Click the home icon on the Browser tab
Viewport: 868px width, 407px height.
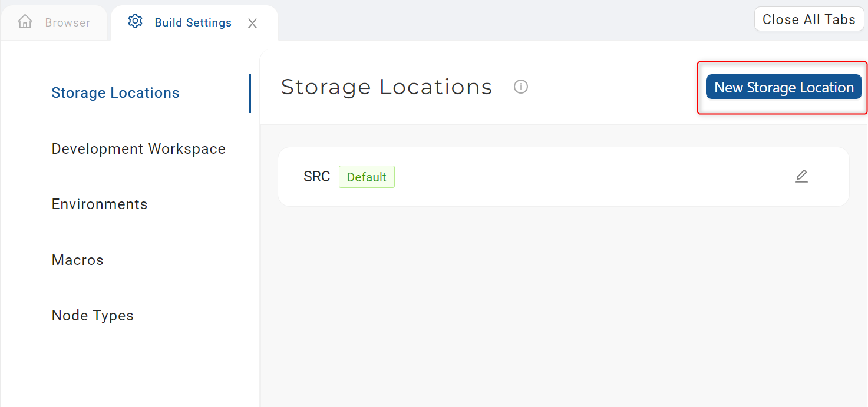click(x=25, y=21)
